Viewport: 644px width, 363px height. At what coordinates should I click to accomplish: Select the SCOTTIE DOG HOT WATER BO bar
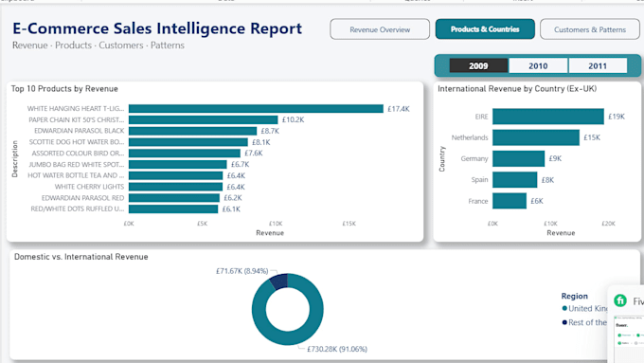[188, 142]
